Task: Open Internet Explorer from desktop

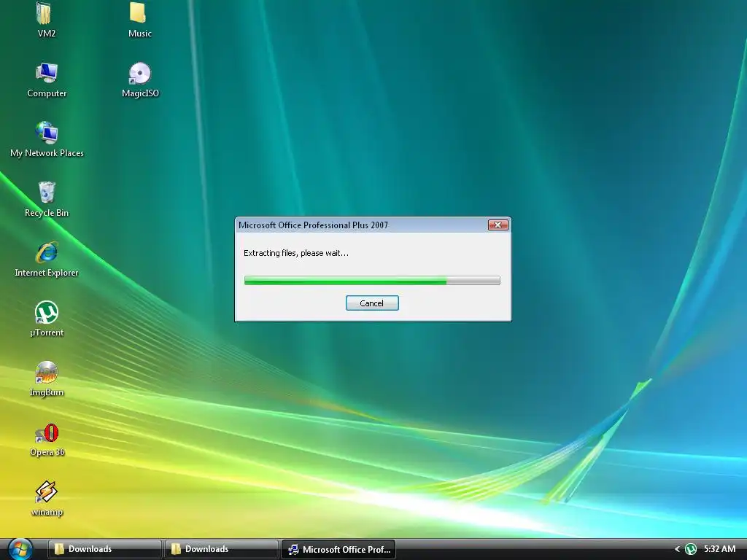Action: [x=46, y=252]
